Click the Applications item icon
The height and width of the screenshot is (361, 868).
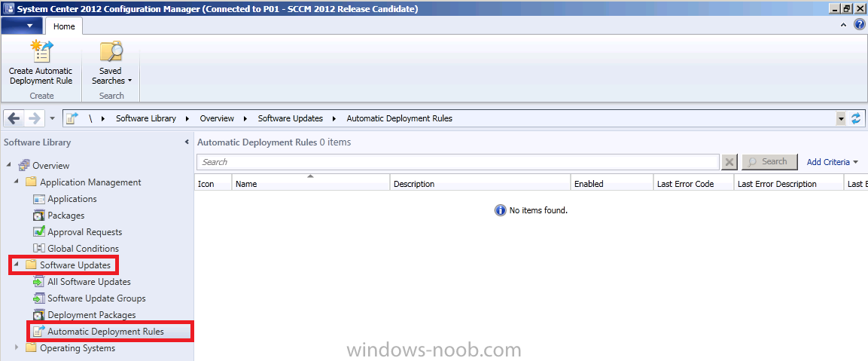click(x=38, y=198)
